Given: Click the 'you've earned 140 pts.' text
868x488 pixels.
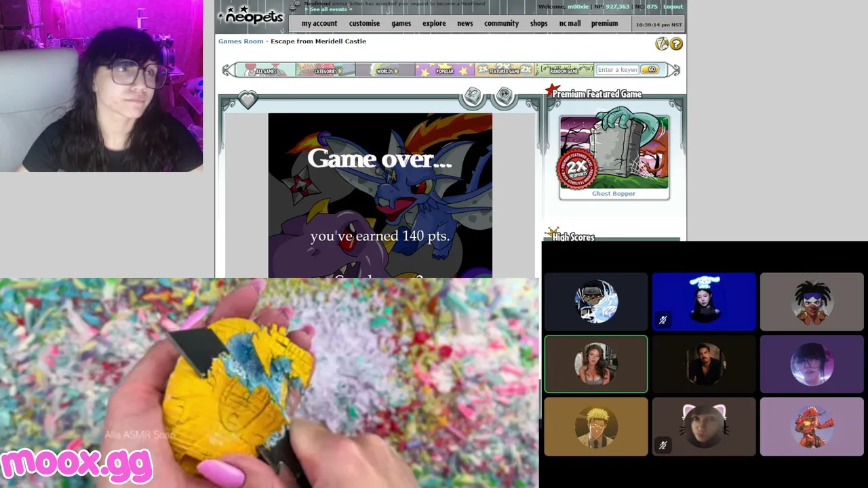Looking at the screenshot, I should click(x=380, y=236).
